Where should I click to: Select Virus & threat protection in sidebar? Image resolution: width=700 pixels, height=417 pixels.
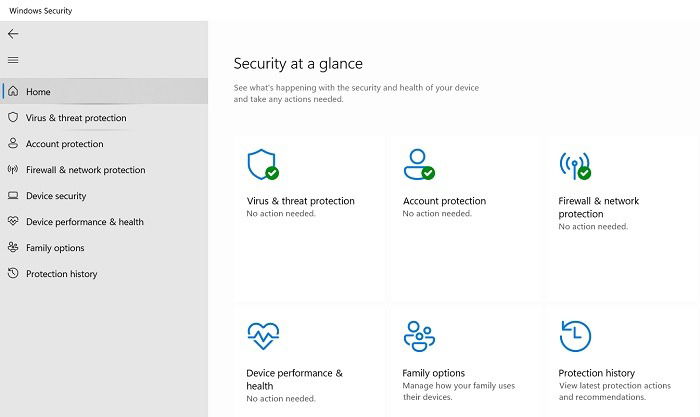(x=104, y=118)
